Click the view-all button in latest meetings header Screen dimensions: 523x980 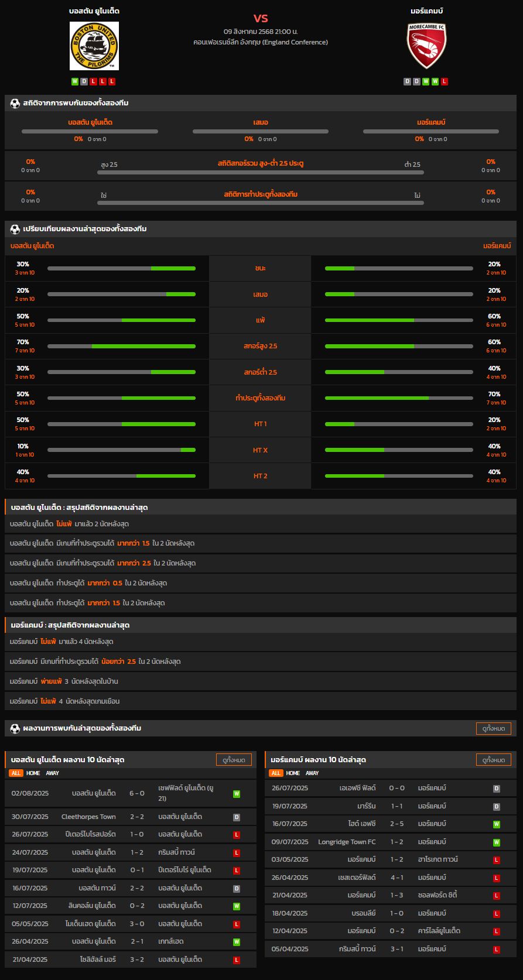[494, 728]
